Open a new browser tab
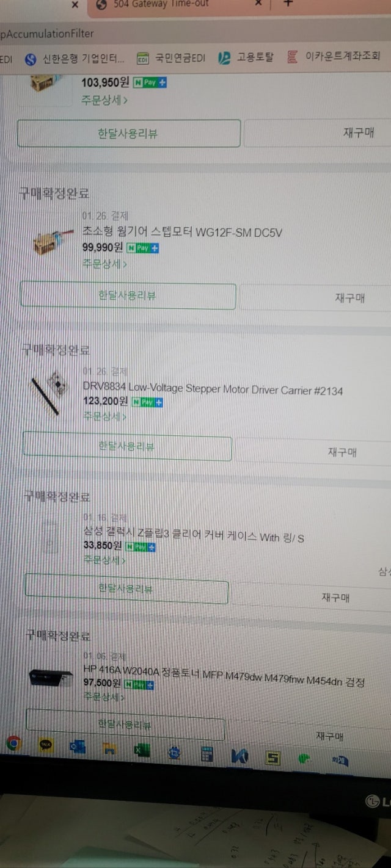391x868 pixels. pyautogui.click(x=288, y=3)
